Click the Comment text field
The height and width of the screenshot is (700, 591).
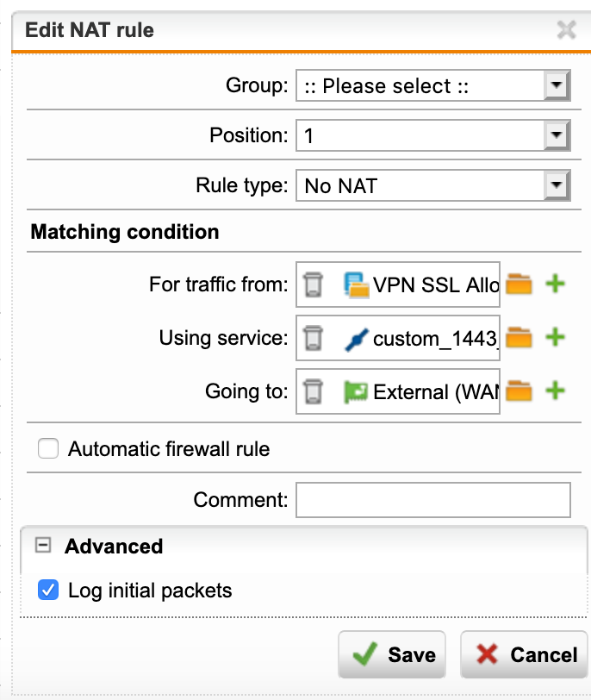(x=433, y=499)
